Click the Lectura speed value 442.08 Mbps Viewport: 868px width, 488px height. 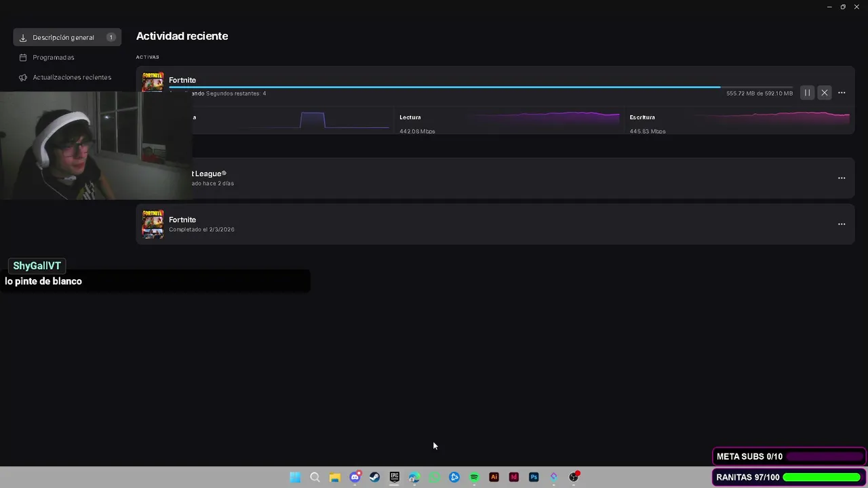417,131
